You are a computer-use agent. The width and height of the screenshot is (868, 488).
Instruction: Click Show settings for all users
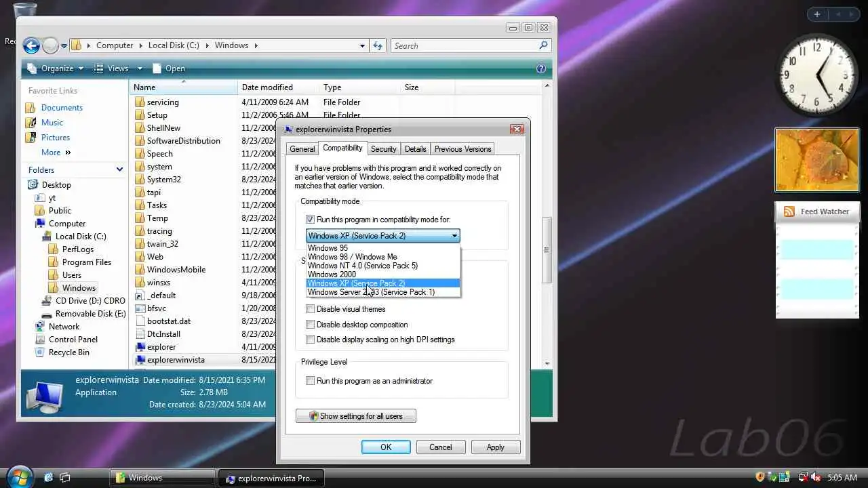pos(356,416)
